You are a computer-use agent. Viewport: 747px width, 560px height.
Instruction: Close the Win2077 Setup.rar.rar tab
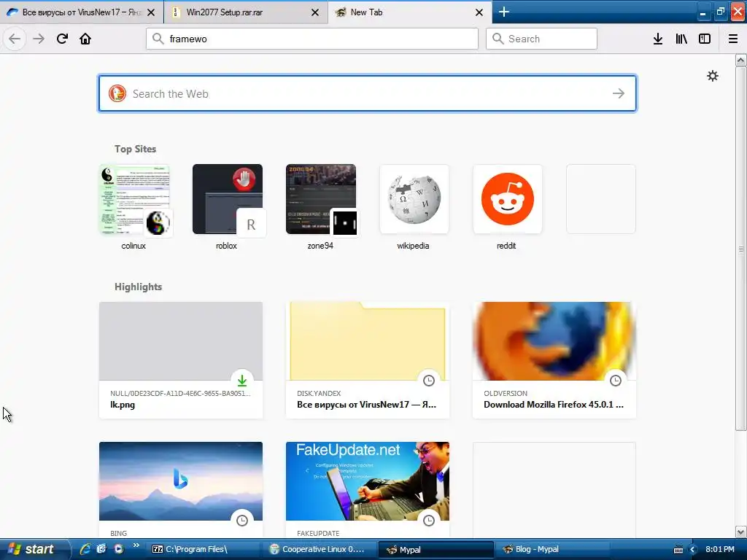pos(315,12)
